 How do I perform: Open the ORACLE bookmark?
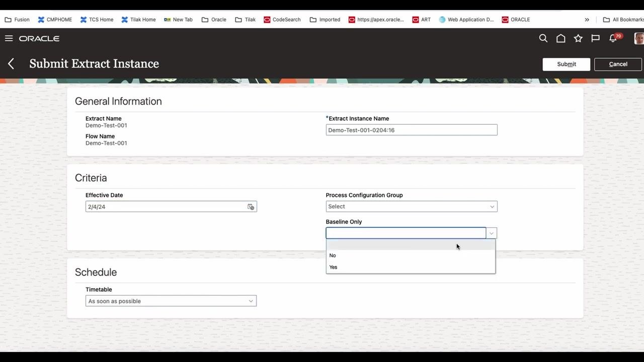pos(516,20)
